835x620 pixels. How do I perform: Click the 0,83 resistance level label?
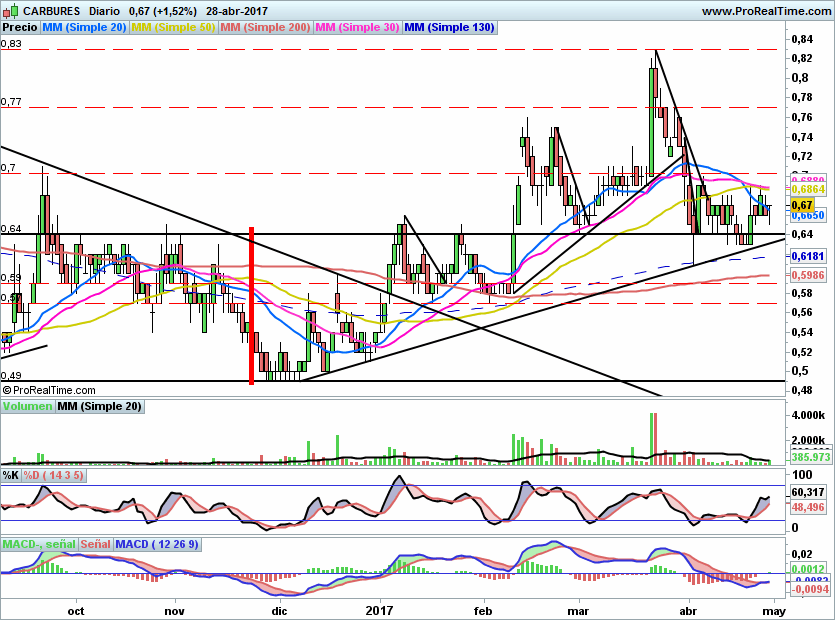tap(11, 44)
